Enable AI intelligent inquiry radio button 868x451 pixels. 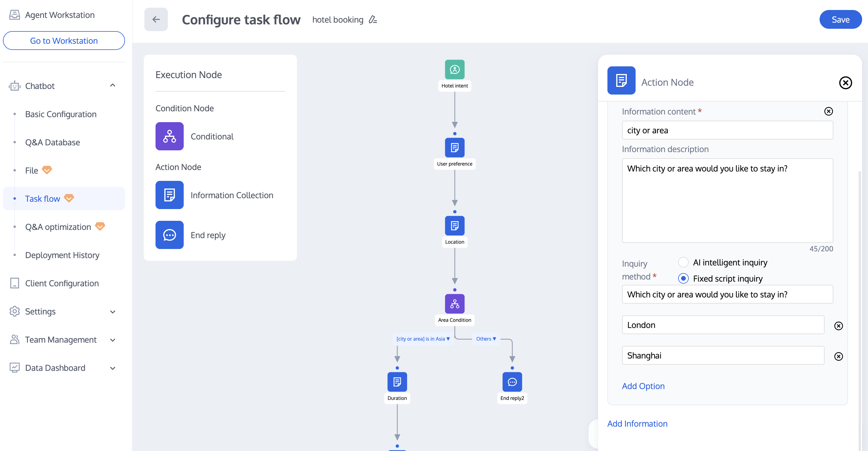[x=683, y=262]
